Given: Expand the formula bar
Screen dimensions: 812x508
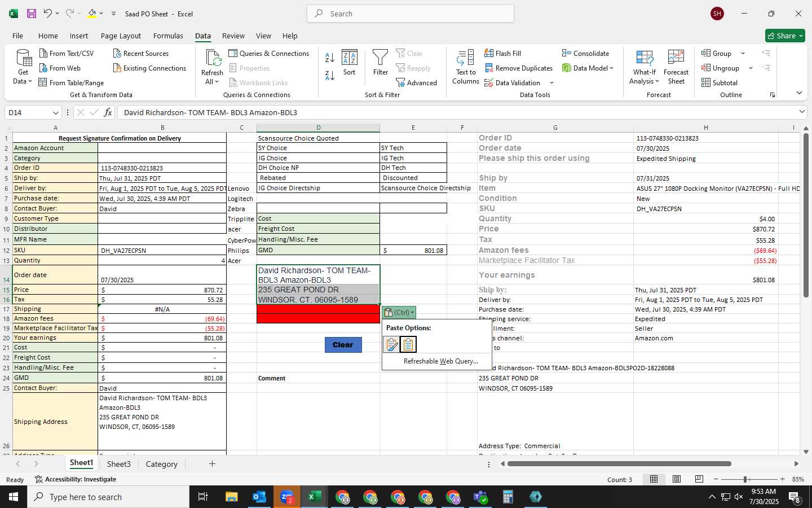Looking at the screenshot, I should [802, 112].
